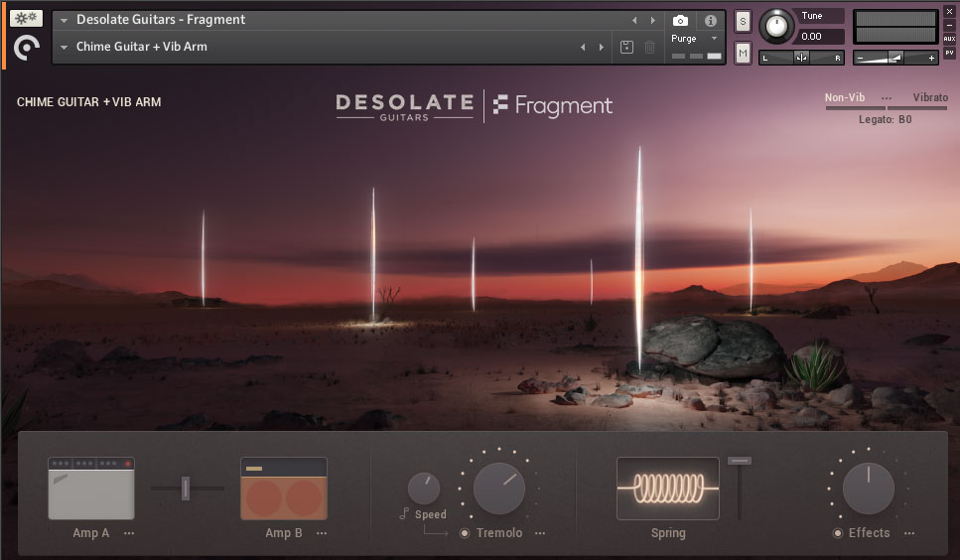This screenshot has height=560, width=960.
Task: Delete the snapshot with the trash icon
Action: (649, 47)
